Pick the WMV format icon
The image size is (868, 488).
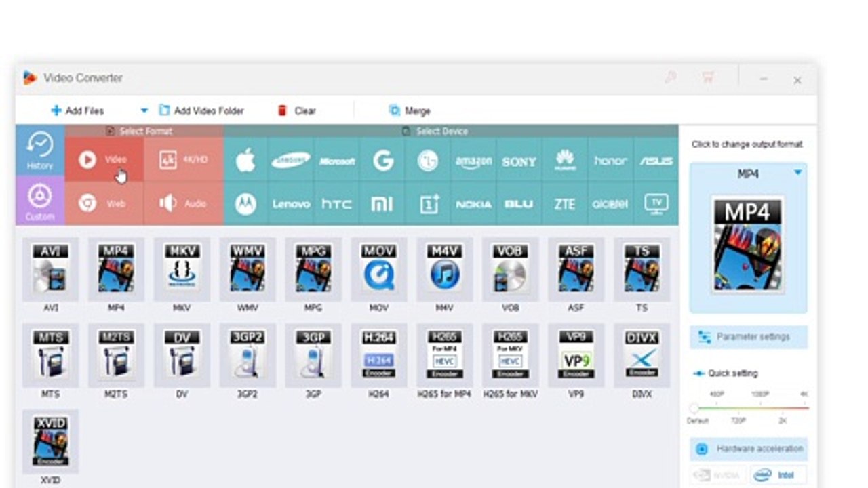click(248, 268)
